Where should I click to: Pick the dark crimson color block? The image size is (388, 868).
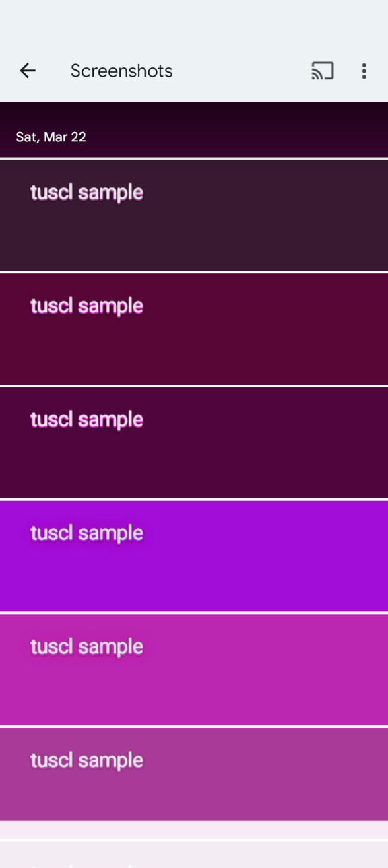click(x=194, y=329)
